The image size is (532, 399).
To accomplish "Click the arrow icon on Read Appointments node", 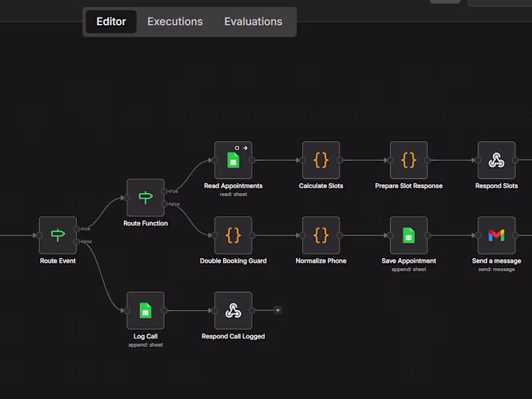I will [245, 148].
